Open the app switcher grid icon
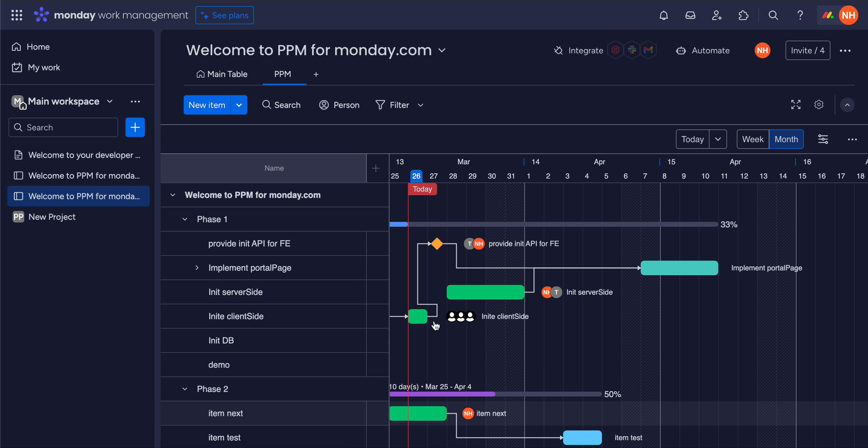 pos(16,15)
